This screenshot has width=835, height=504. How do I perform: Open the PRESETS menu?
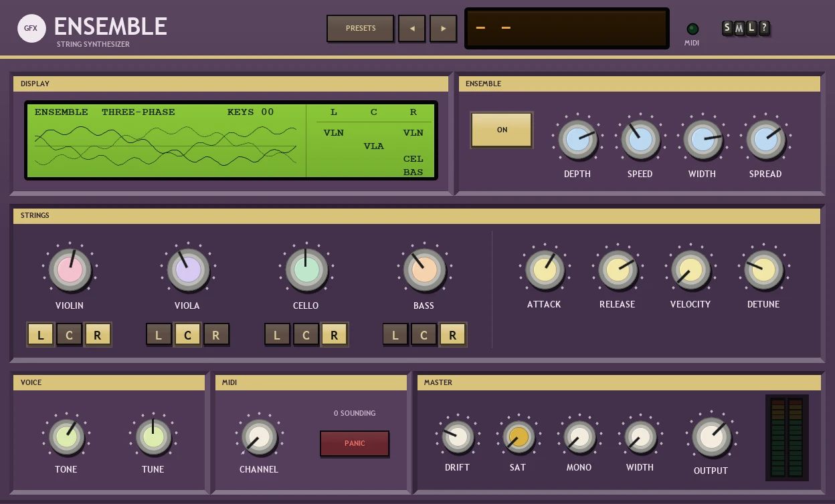[360, 29]
